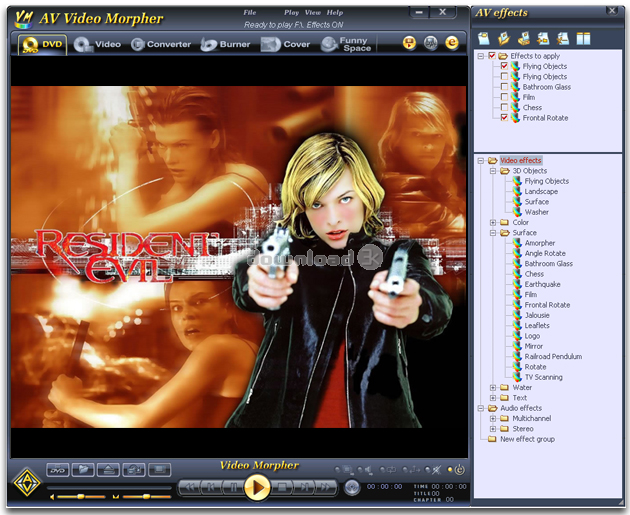Uncheck the Frontal Rotate effect checkbox
The image size is (630, 515).
pyautogui.click(x=504, y=118)
